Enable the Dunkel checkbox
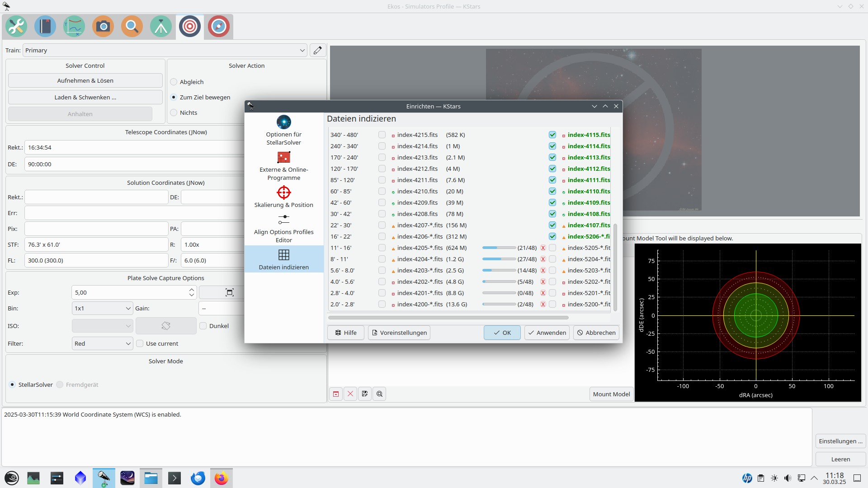This screenshot has width=868, height=488. 203,326
